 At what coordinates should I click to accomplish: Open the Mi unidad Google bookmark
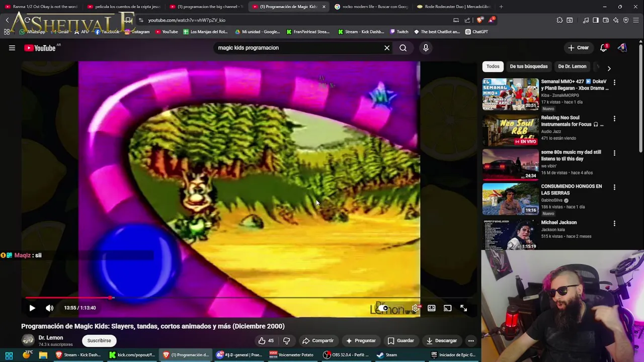[x=257, y=32]
